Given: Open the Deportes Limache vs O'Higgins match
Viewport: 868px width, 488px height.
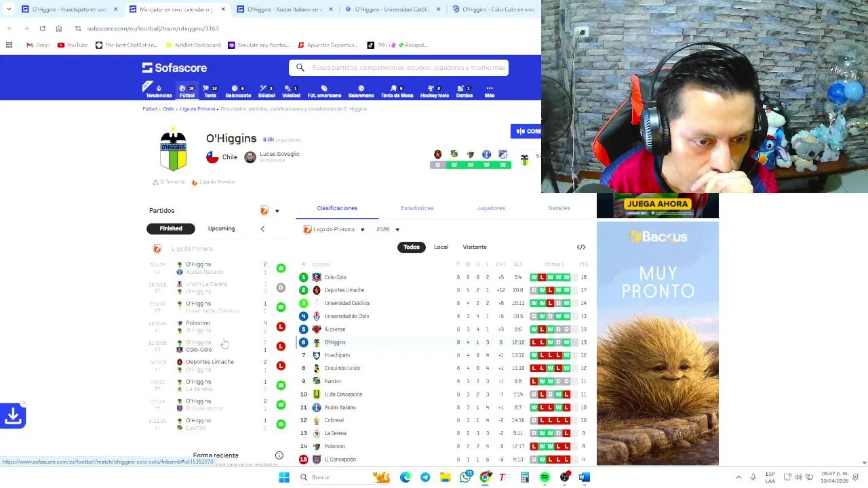Looking at the screenshot, I should tap(217, 366).
